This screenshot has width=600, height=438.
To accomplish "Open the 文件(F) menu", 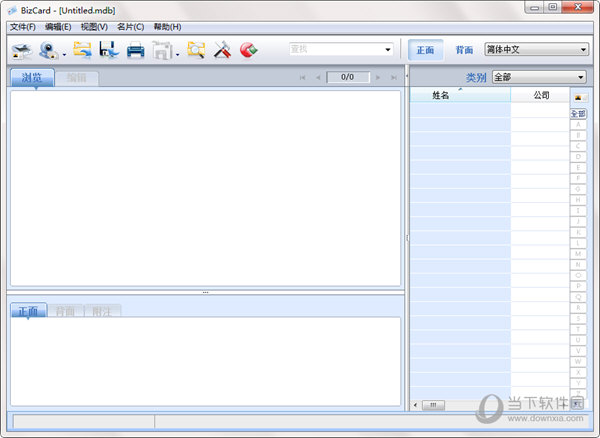I will (x=23, y=27).
